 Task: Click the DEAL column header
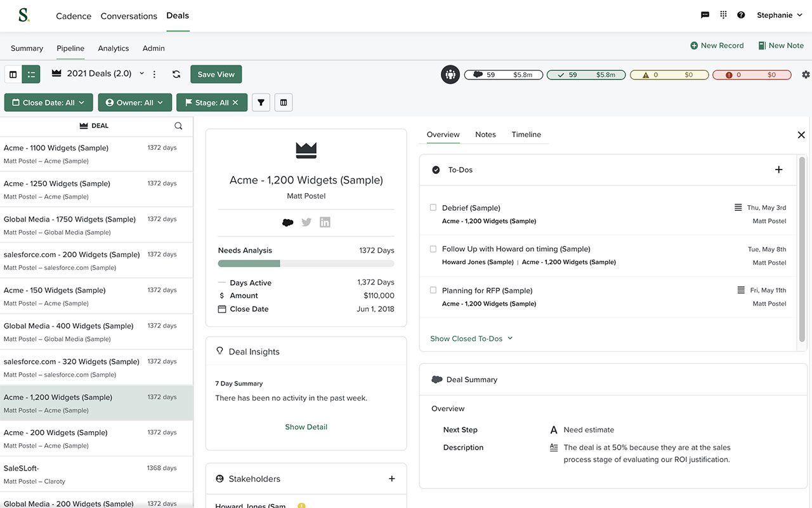pos(94,126)
